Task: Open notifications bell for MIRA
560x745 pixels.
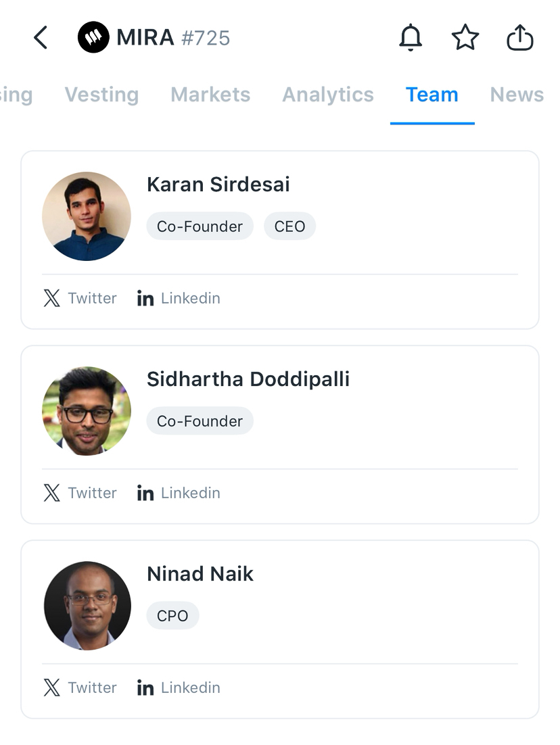Action: point(411,38)
